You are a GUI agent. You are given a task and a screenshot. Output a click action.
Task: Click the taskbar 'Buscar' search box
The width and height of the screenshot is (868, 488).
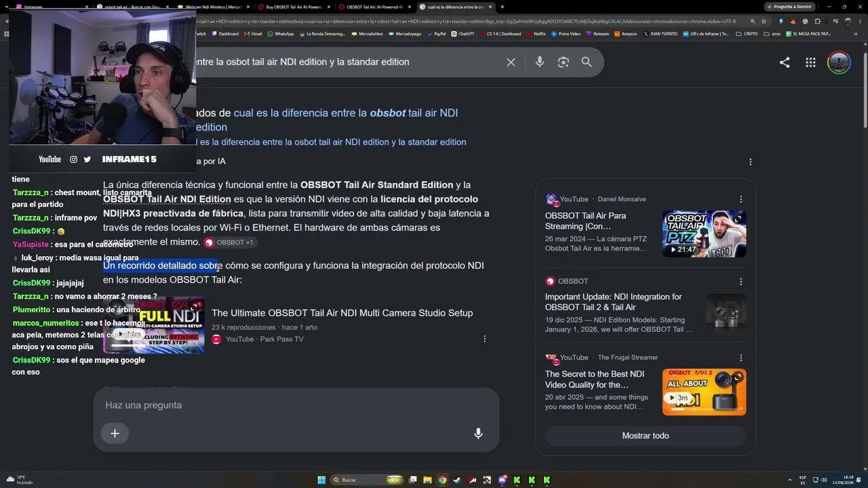(366, 480)
